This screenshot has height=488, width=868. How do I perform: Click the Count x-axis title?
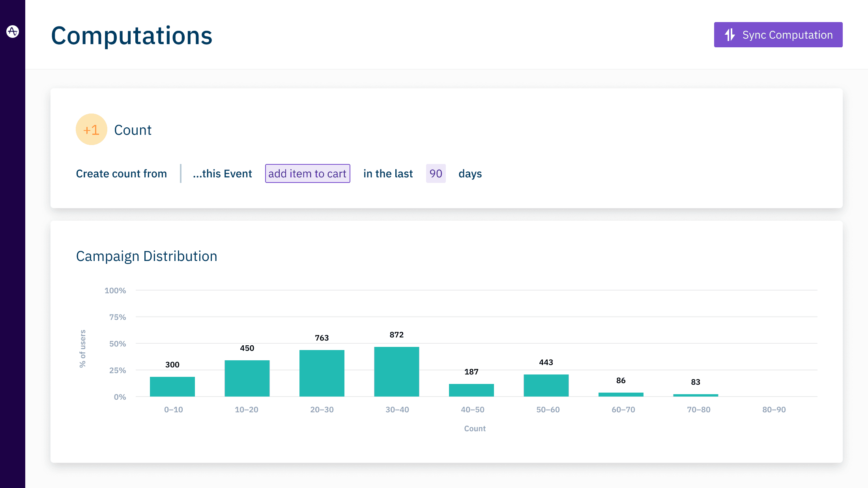coord(475,428)
